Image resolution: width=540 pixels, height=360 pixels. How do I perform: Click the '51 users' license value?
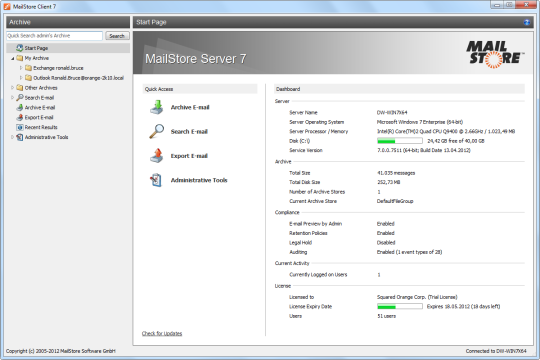tap(386, 316)
